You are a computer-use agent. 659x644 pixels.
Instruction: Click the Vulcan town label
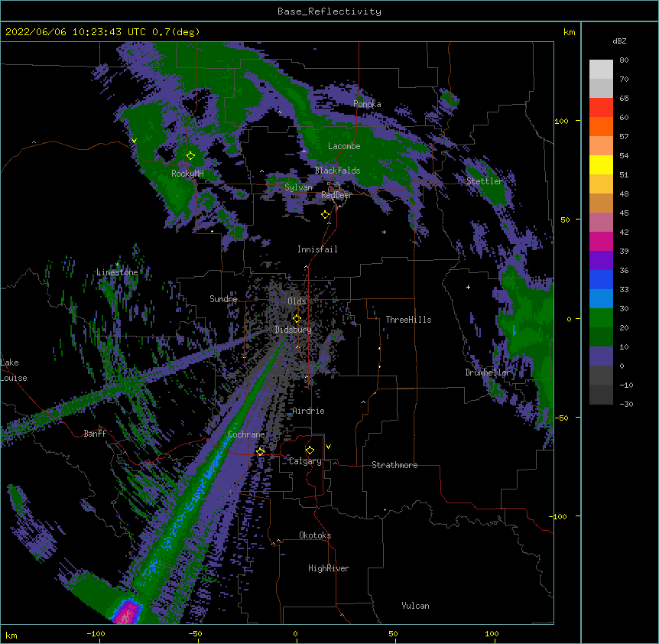[x=415, y=606]
